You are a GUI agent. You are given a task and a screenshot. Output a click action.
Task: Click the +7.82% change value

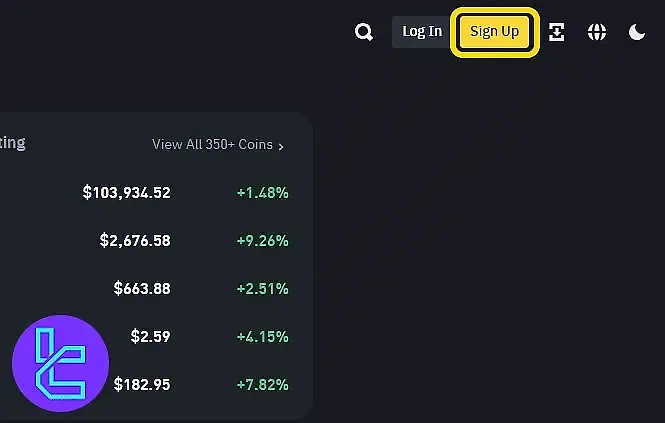point(262,384)
